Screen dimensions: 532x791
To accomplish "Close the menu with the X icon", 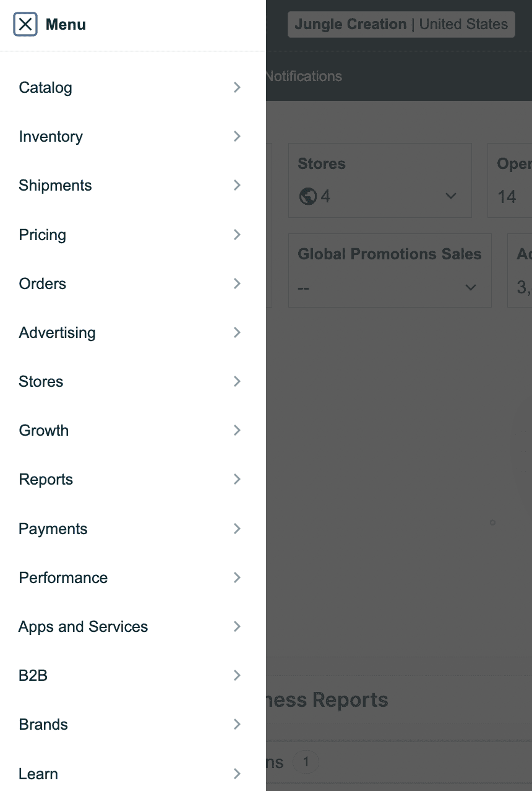I will point(25,25).
